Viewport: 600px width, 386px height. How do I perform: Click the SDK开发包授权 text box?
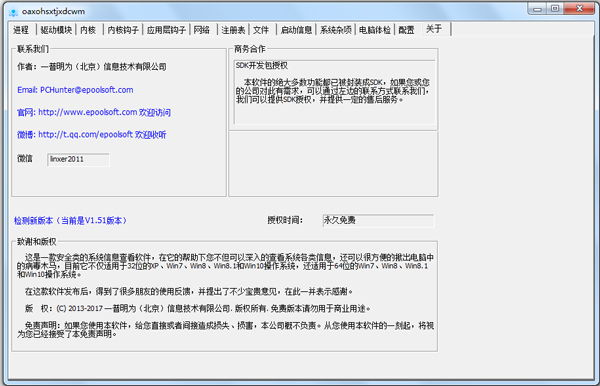tap(335, 92)
